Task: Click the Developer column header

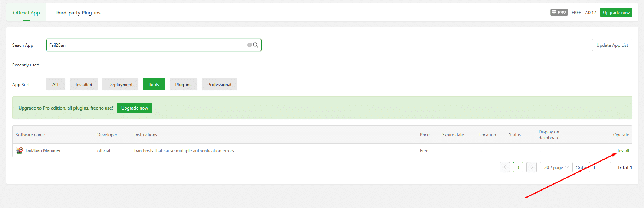Action: coord(107,134)
